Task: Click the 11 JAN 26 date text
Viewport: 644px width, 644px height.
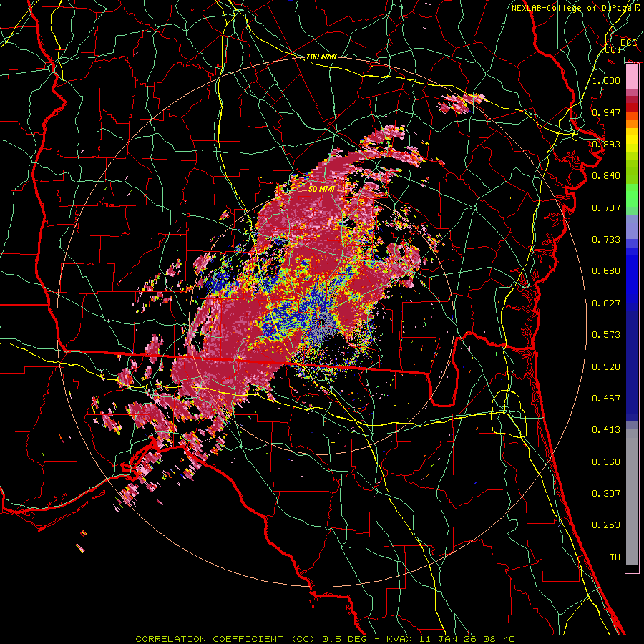Action: point(447,639)
